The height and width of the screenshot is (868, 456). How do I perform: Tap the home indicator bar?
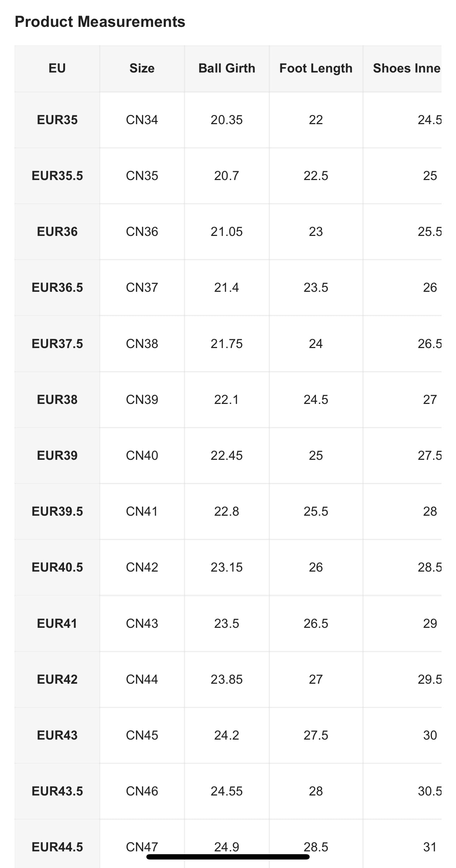pos(228,857)
